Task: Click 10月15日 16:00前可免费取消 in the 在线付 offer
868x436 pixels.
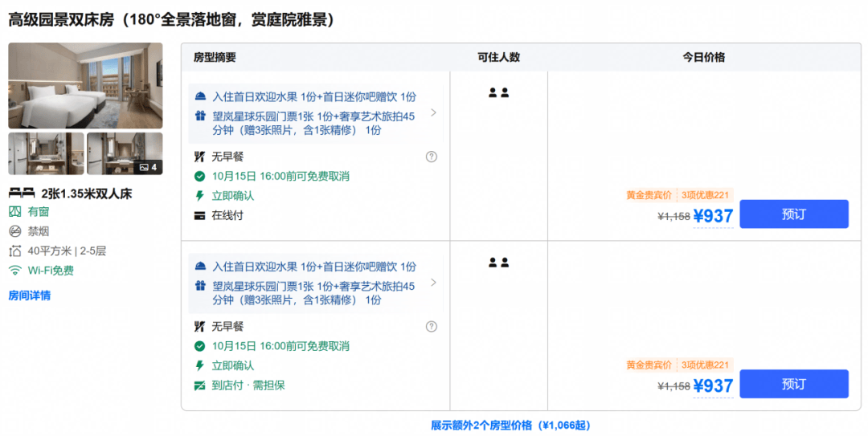Action: [280, 177]
